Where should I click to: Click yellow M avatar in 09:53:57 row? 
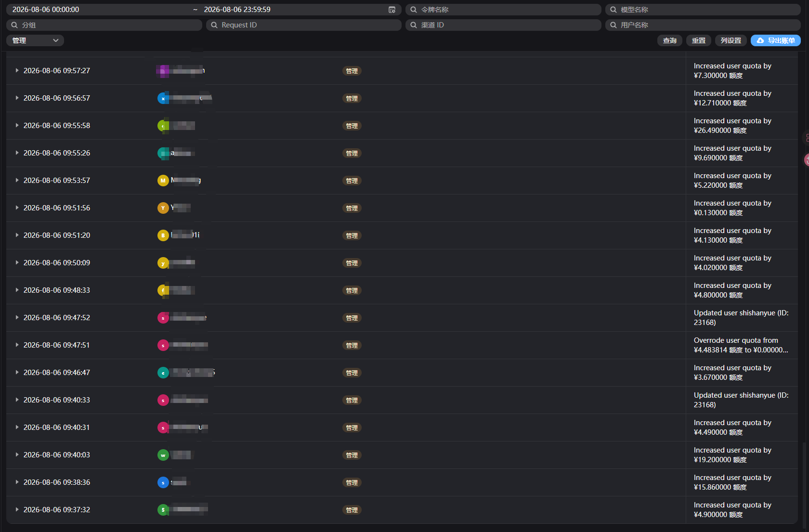[x=163, y=181]
